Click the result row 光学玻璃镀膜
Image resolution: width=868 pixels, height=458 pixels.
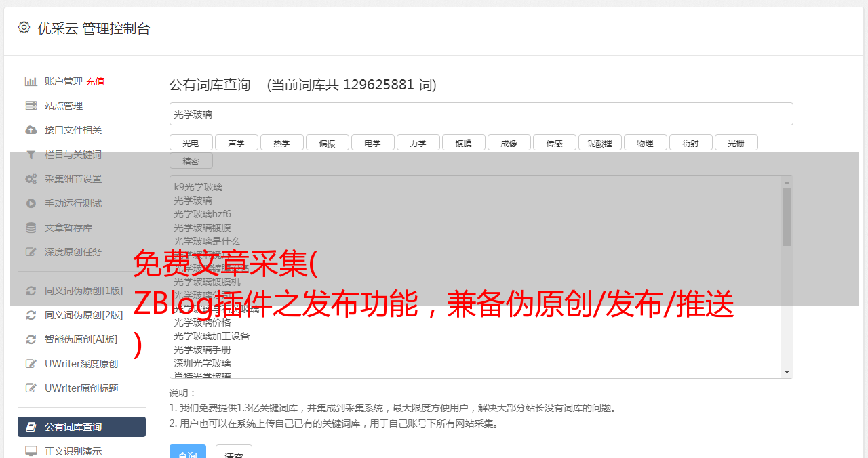[x=202, y=228]
